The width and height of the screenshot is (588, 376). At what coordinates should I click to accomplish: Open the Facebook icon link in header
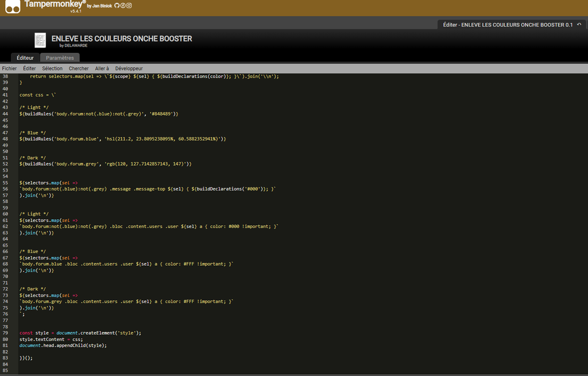click(x=123, y=6)
